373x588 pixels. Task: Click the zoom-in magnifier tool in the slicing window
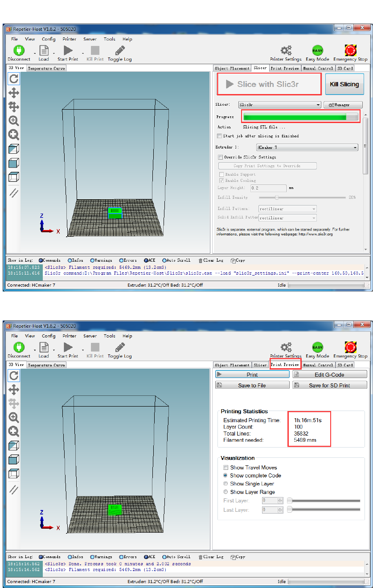coord(14,120)
